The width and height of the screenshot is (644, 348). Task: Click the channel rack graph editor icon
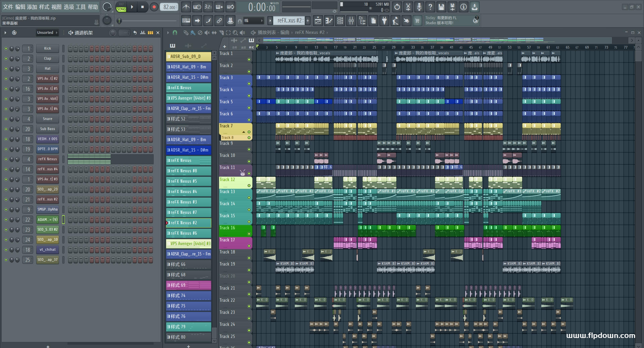(143, 33)
